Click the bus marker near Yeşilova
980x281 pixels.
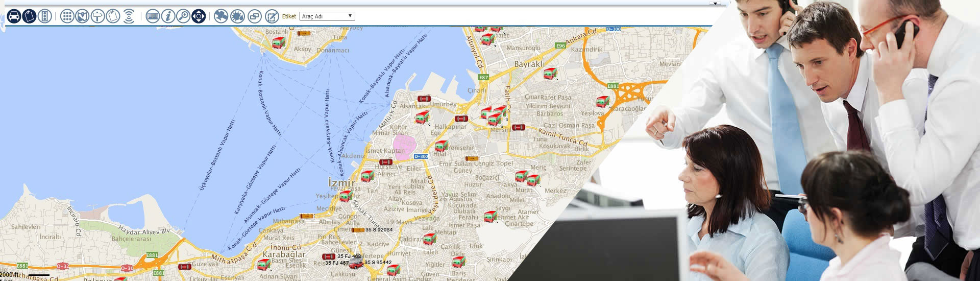coord(603,101)
